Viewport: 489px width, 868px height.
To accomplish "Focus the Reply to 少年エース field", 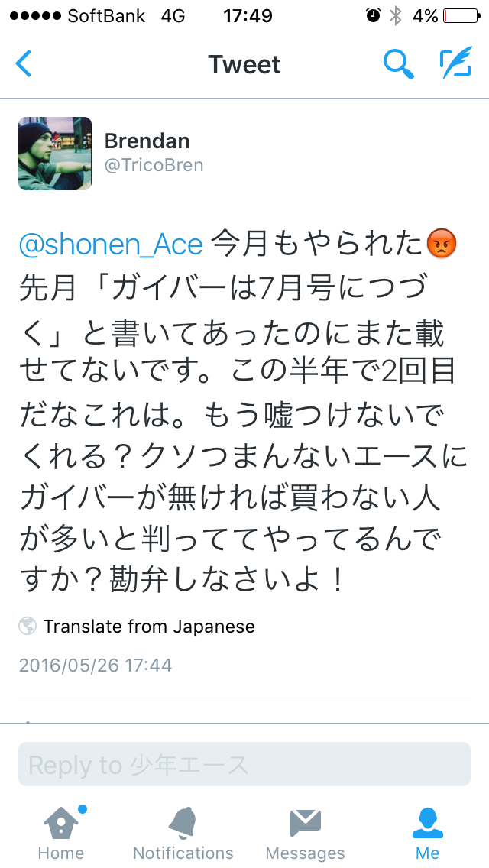I will [x=244, y=764].
